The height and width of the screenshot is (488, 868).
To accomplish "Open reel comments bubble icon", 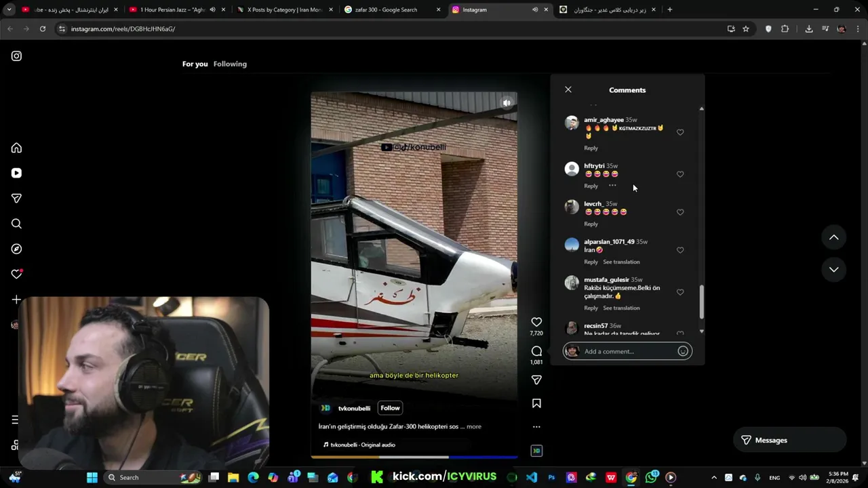I will click(536, 351).
